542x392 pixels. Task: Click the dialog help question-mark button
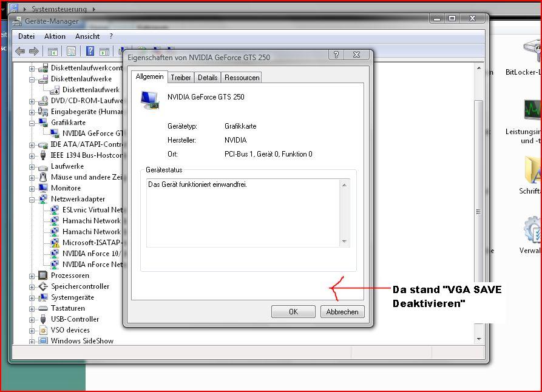point(336,55)
